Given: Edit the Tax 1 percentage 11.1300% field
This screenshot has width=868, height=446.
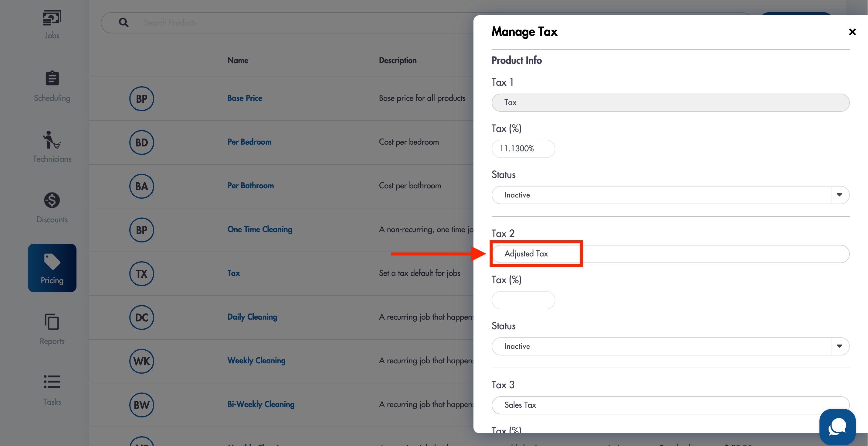Looking at the screenshot, I should tap(523, 149).
